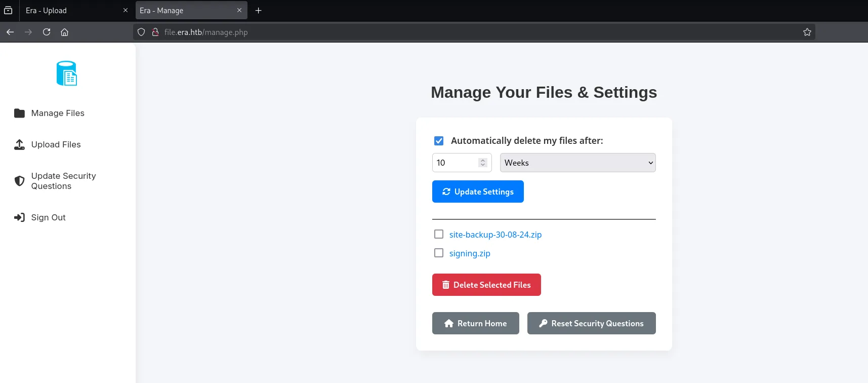
Task: Click the upload icon beside Upload Files
Action: (x=19, y=144)
